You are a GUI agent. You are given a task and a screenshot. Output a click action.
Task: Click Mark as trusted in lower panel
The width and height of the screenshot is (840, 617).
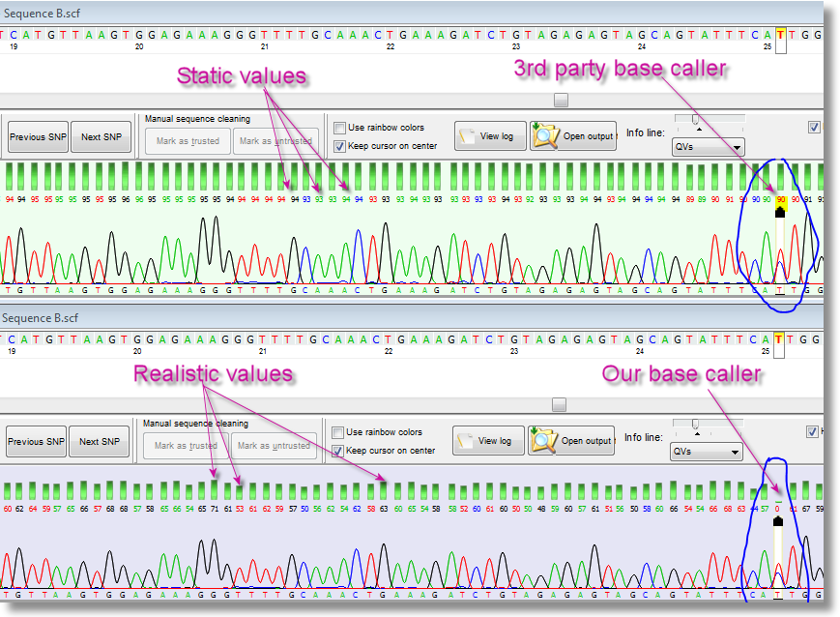click(186, 446)
